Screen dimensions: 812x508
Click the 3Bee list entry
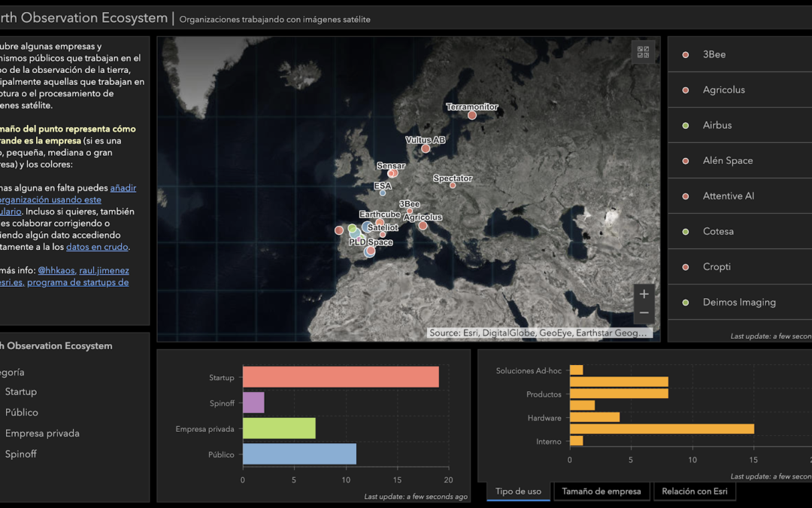pyautogui.click(x=740, y=54)
